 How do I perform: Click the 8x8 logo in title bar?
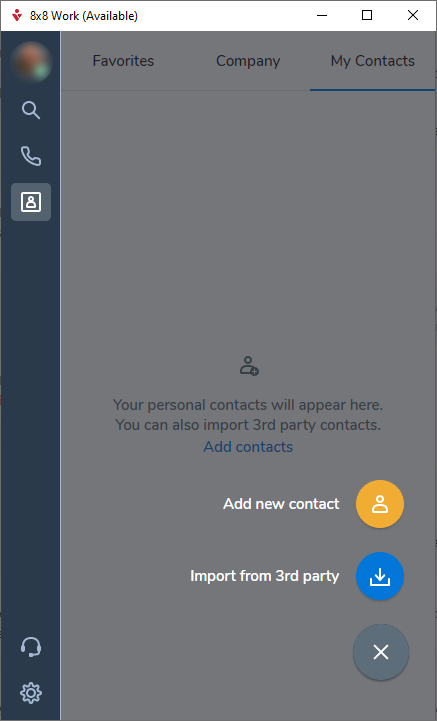click(17, 15)
